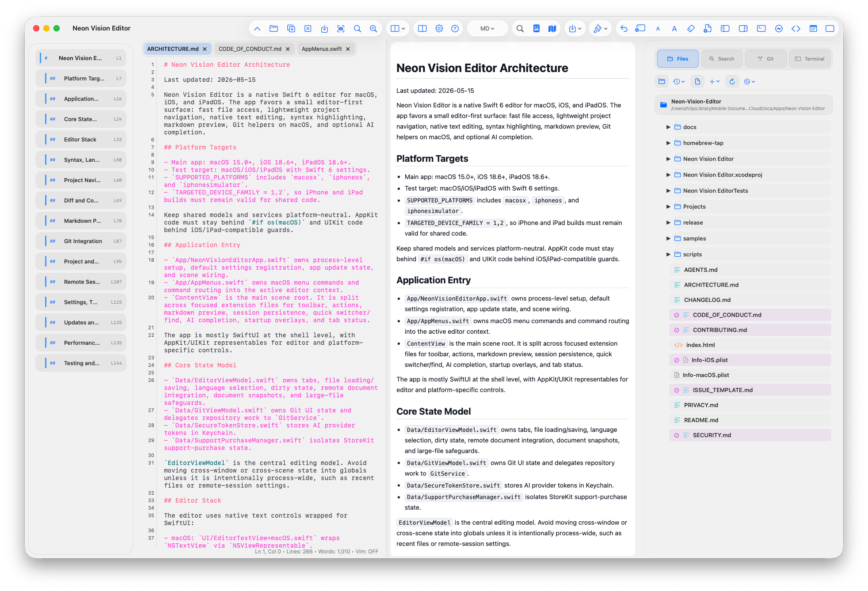Screen dimensions: 868x591
Task: Expand the homebrew-tap folder
Action: (x=668, y=143)
